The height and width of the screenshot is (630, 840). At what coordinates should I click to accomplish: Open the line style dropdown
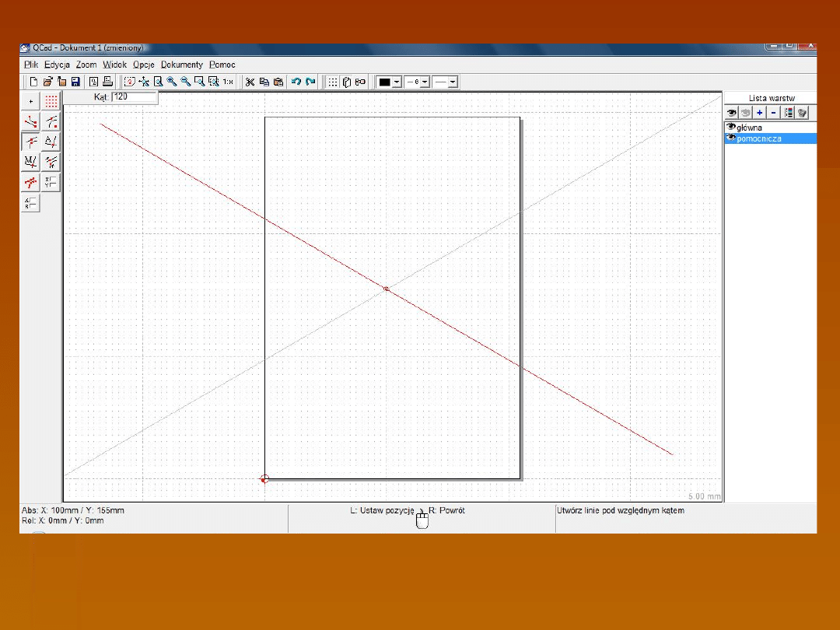click(453, 82)
